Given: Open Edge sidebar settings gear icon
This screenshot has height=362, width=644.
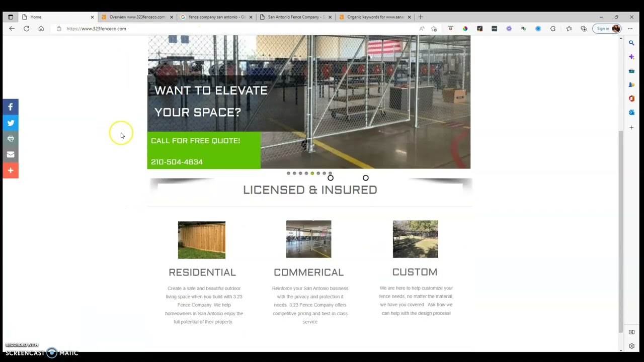Looking at the screenshot, I should (631, 346).
